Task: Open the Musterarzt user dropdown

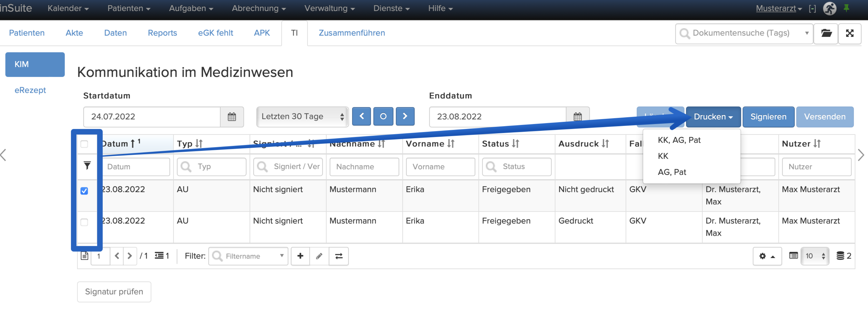Action: coord(779,8)
